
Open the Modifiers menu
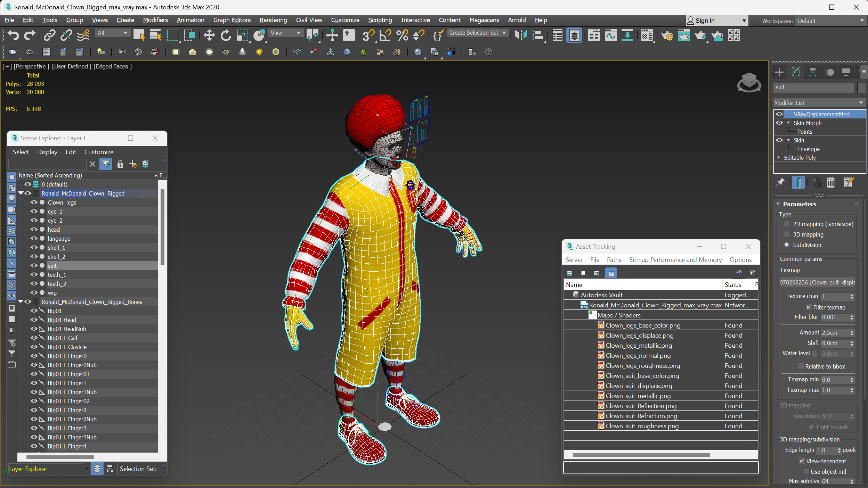pos(155,20)
